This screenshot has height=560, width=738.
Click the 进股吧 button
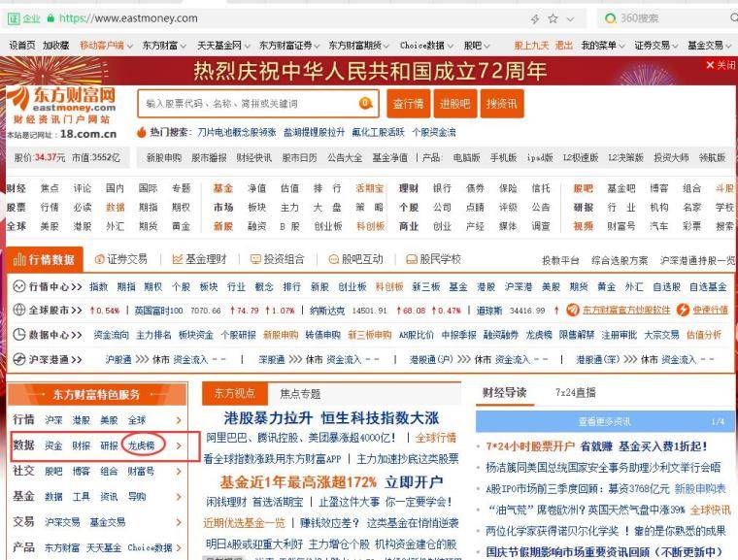click(454, 104)
